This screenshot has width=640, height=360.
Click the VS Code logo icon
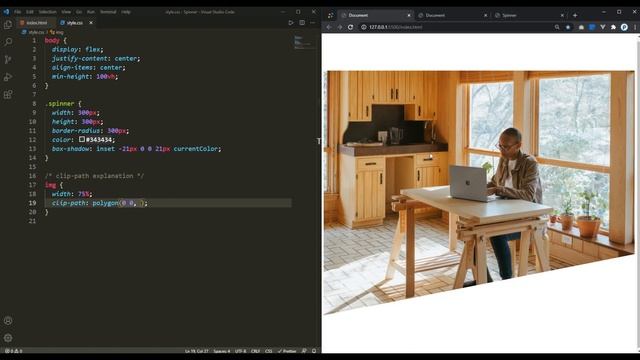(x=6, y=12)
